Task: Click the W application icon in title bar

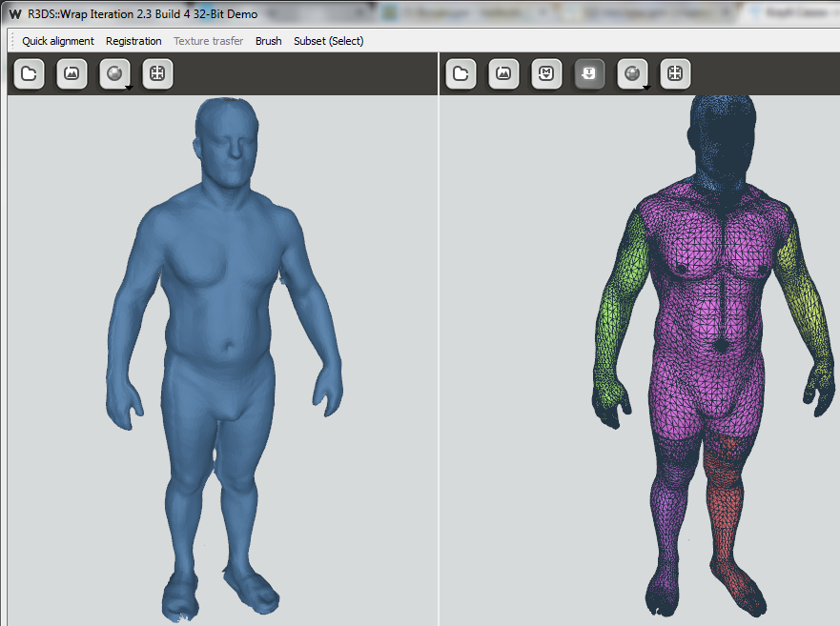Action: (x=14, y=14)
